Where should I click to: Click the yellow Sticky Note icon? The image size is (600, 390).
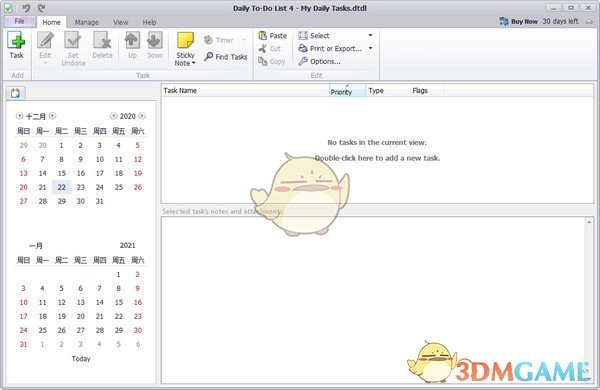[185, 40]
